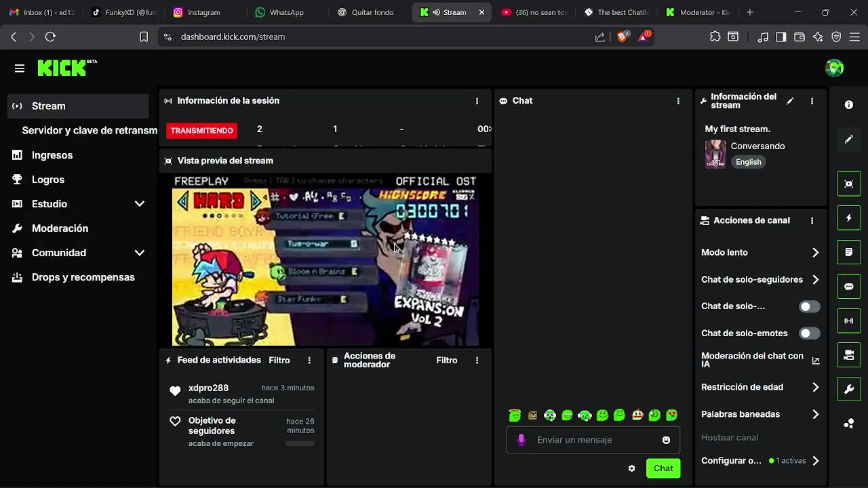The width and height of the screenshot is (868, 488).
Task: Open Moderación del chat con IA external link
Action: 816,361
